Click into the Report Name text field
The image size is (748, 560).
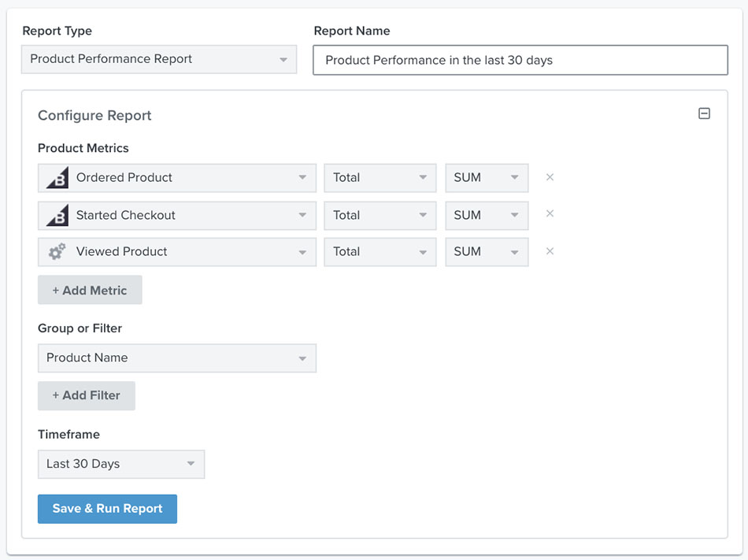(520, 60)
